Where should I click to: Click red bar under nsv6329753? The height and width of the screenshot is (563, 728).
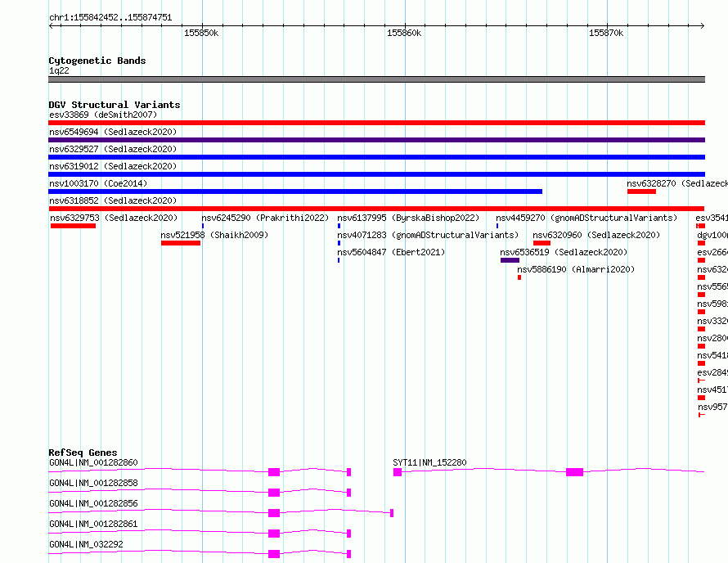[x=74, y=226]
